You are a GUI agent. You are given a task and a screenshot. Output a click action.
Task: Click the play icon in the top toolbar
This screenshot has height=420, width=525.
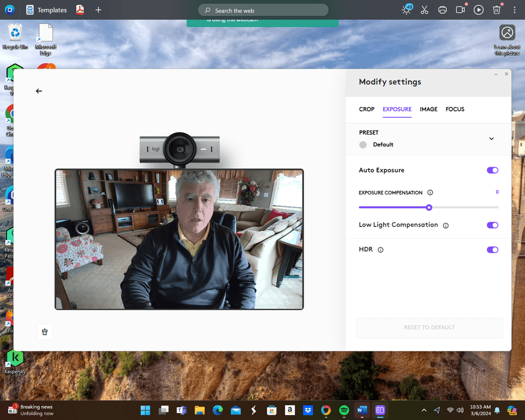click(x=478, y=10)
